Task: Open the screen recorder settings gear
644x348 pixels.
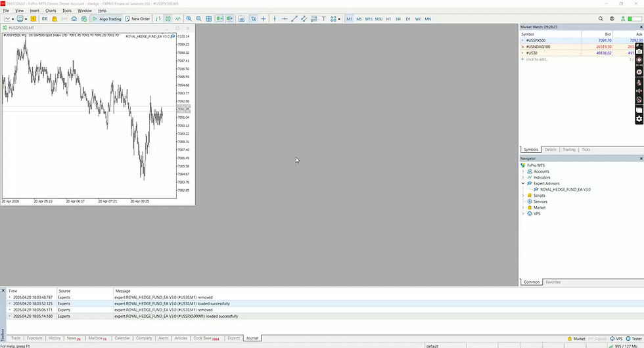Action: 639,119
